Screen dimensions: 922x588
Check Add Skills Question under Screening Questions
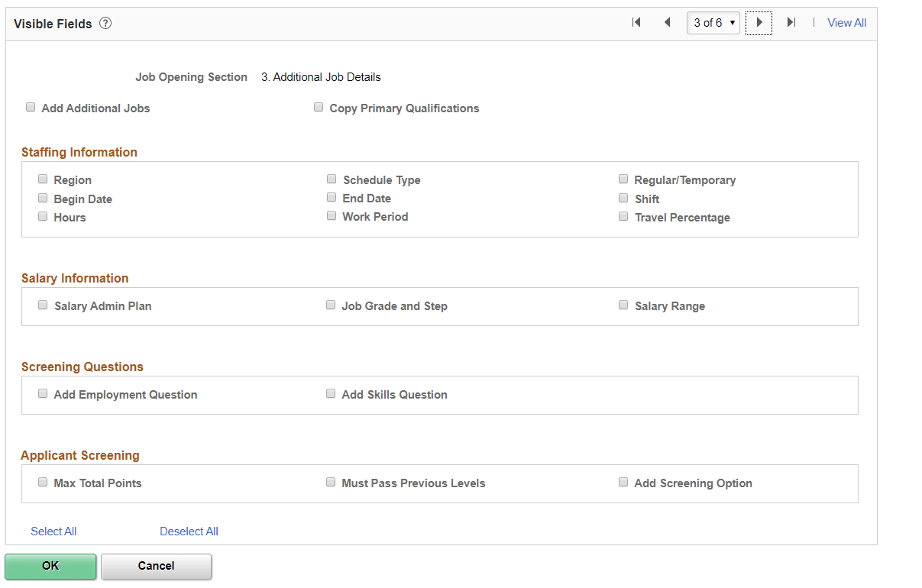pos(331,393)
